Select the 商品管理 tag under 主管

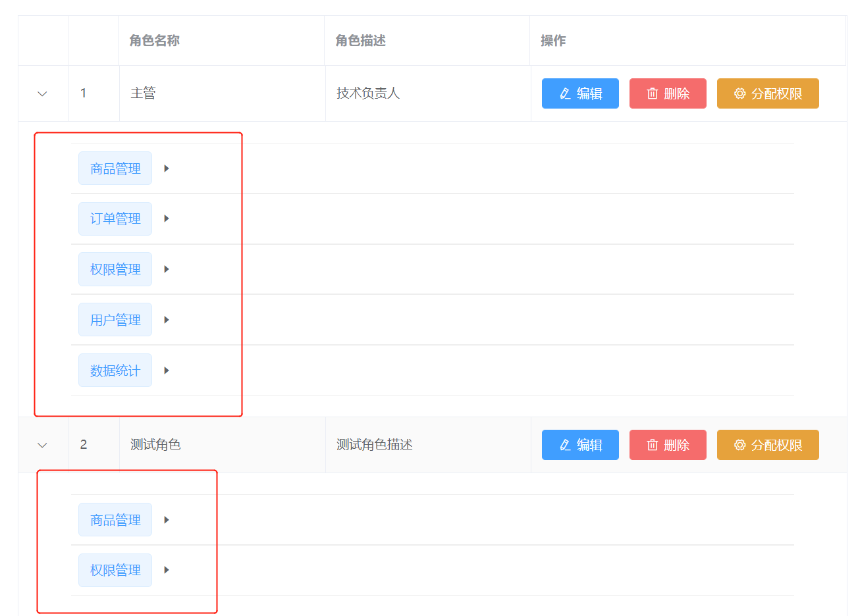coord(115,168)
